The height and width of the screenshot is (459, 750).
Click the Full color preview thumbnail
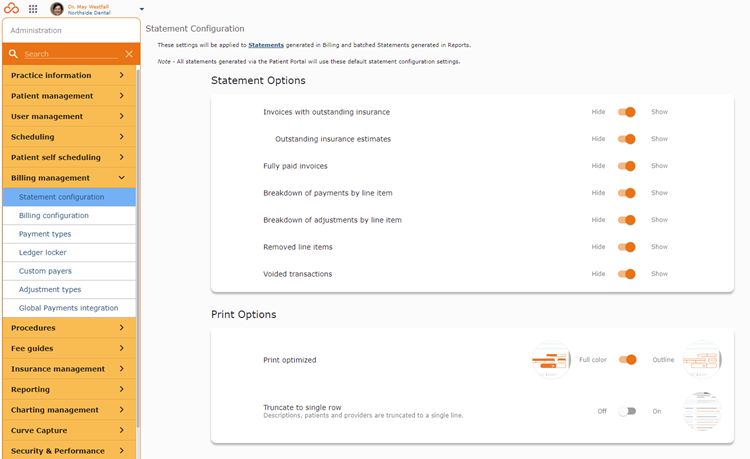tap(551, 360)
